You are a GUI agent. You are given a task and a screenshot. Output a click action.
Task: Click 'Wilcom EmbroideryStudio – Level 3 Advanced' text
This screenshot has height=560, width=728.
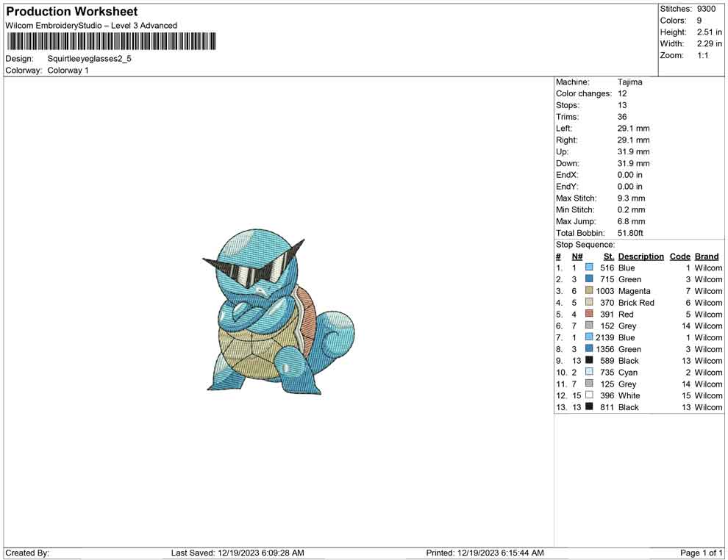point(91,26)
